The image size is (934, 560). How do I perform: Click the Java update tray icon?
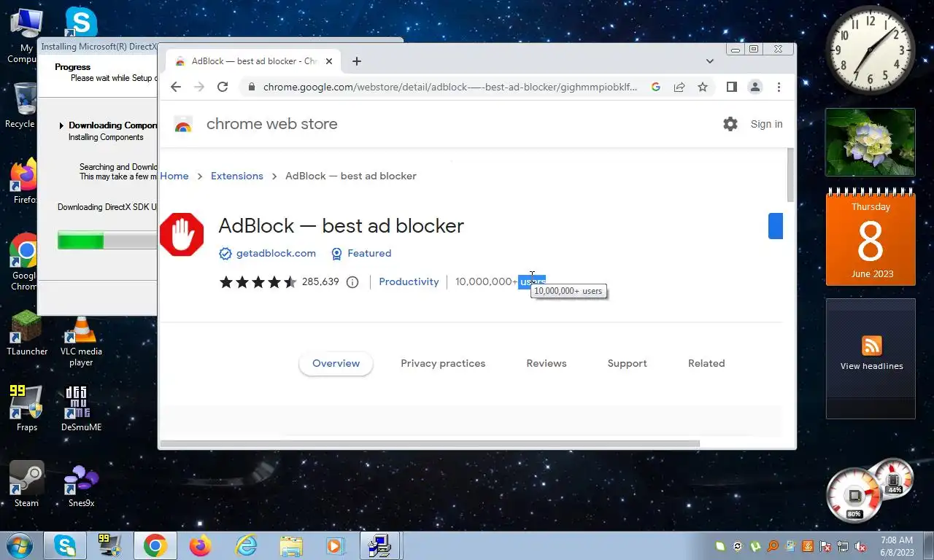pyautogui.click(x=808, y=546)
